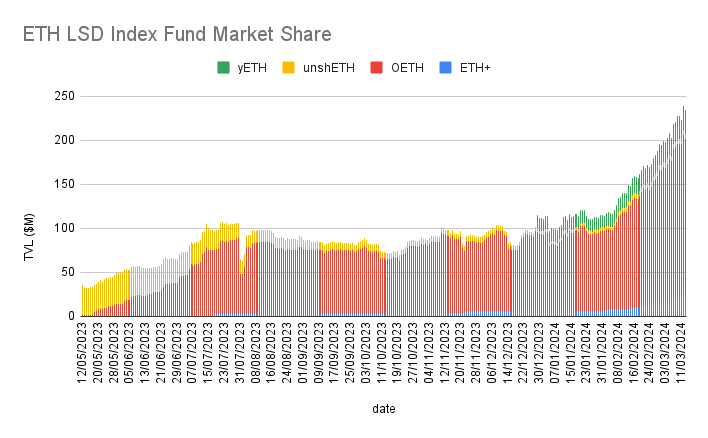Screen dimensions: 708x438
Task: Click the red OETH legend swatch
Action: tap(377, 68)
